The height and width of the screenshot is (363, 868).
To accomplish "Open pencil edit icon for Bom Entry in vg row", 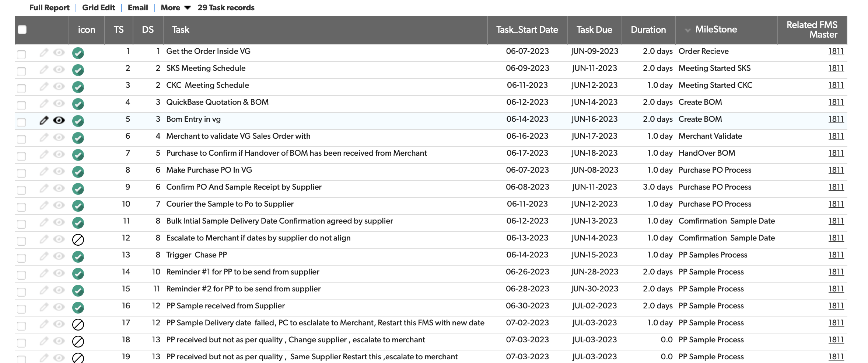I will [44, 120].
